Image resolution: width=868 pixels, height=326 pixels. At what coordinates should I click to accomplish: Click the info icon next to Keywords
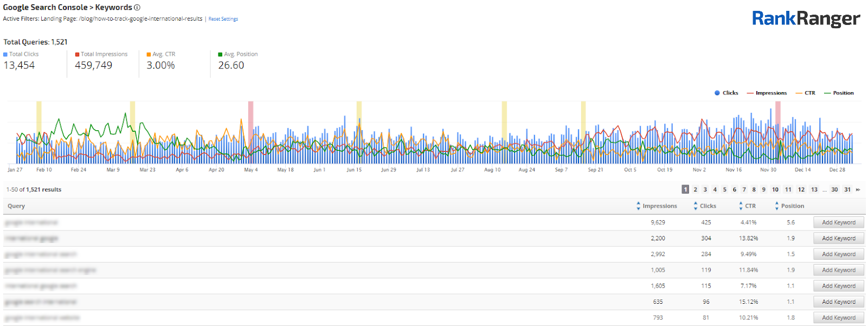coord(137,8)
